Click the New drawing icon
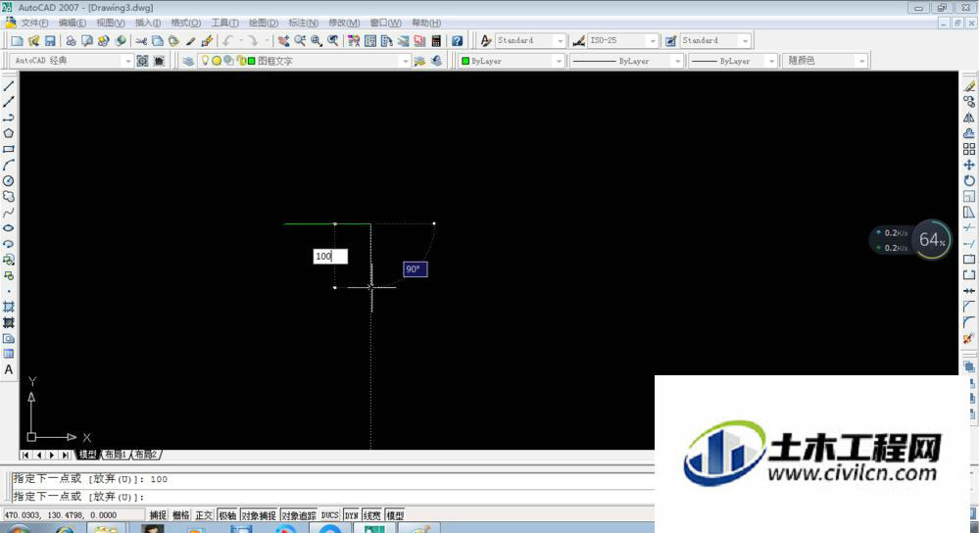Viewport: 980px width, 533px height. click(17, 40)
